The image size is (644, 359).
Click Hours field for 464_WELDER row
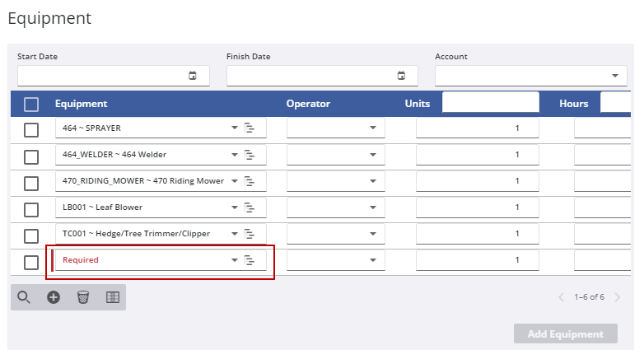click(x=602, y=155)
